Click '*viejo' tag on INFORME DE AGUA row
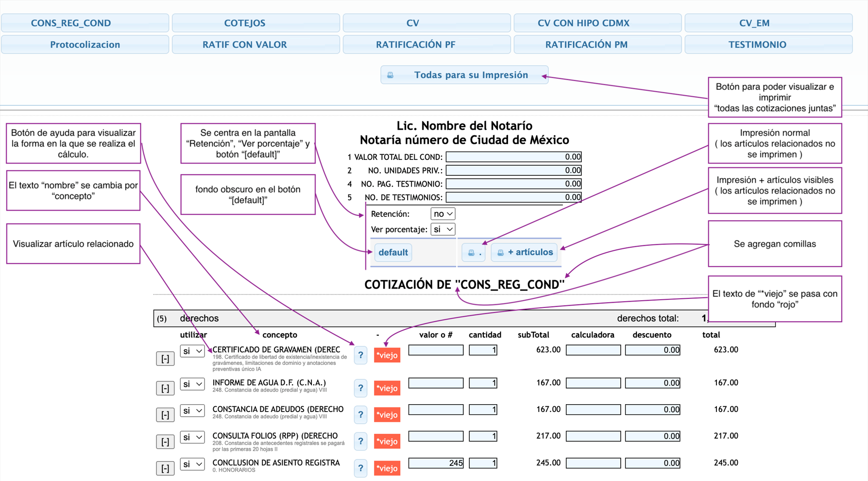 pos(387,388)
